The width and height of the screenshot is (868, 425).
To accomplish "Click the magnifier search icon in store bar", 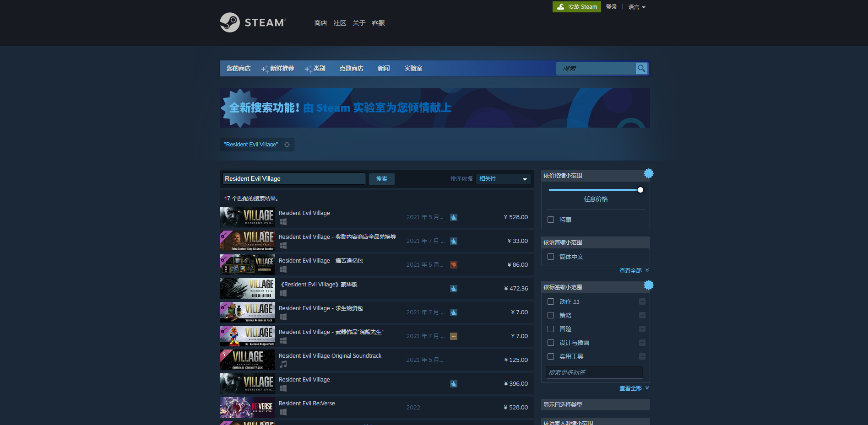I will pos(641,68).
